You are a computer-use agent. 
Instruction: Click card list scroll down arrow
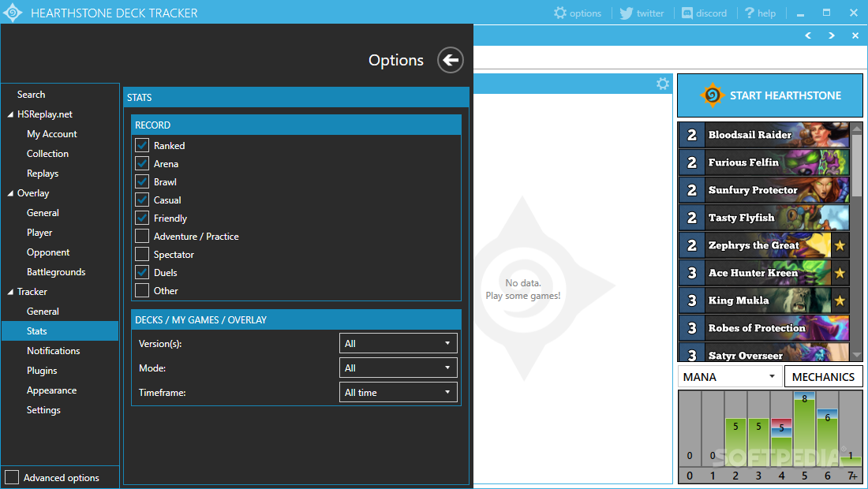(857, 356)
